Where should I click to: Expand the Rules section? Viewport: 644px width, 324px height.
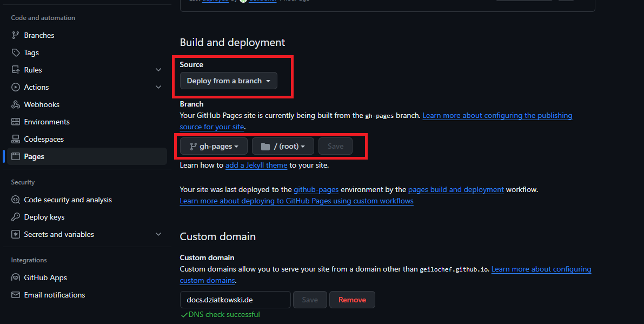click(158, 70)
